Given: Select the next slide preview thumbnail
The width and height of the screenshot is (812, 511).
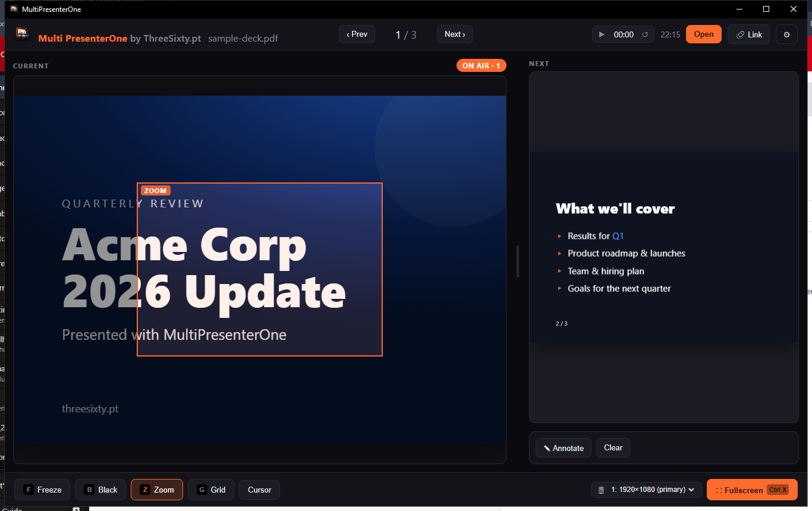Looking at the screenshot, I should pos(664,247).
